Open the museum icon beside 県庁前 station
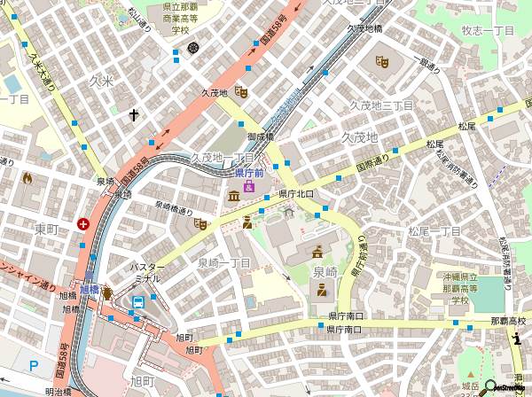 click(x=233, y=196)
